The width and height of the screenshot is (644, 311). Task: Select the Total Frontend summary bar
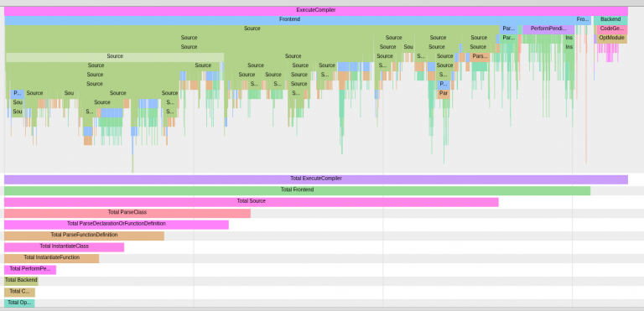[x=298, y=190]
